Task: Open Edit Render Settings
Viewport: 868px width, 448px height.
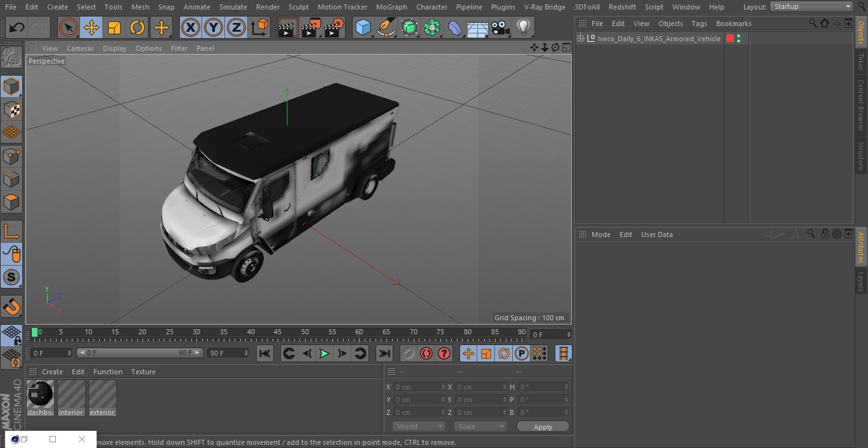Action: [x=334, y=27]
